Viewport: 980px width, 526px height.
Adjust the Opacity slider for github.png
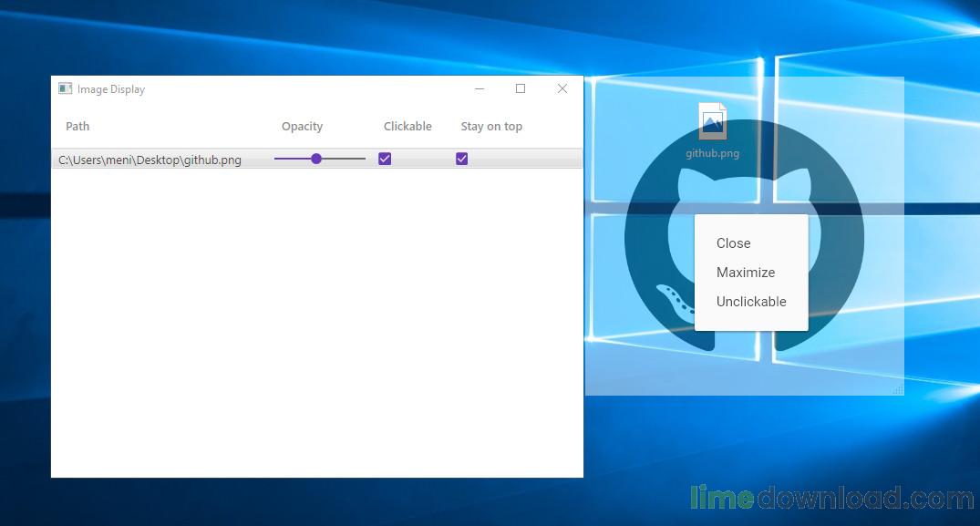point(319,159)
